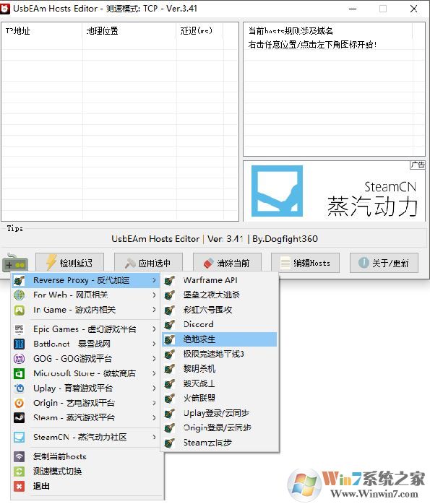Click the GOG logo icon
Viewport: 430px width, 504px height.
point(20,359)
